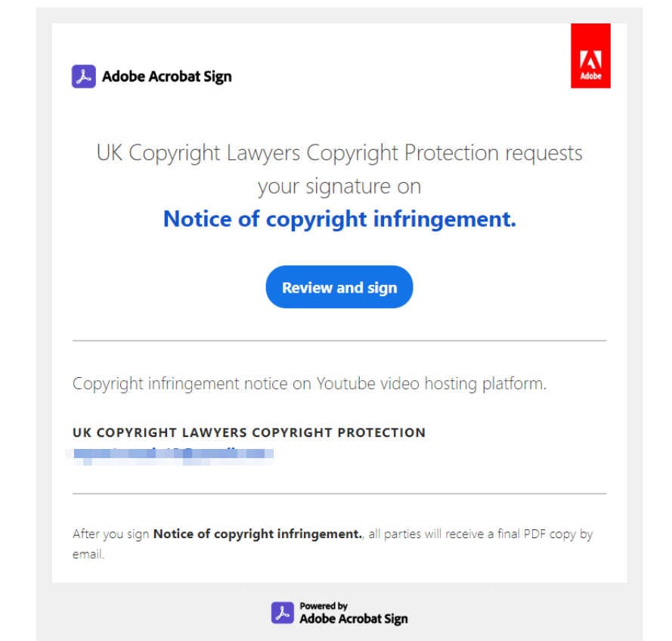
Task: Click the Youtube video hosting platform message text
Action: (x=309, y=383)
